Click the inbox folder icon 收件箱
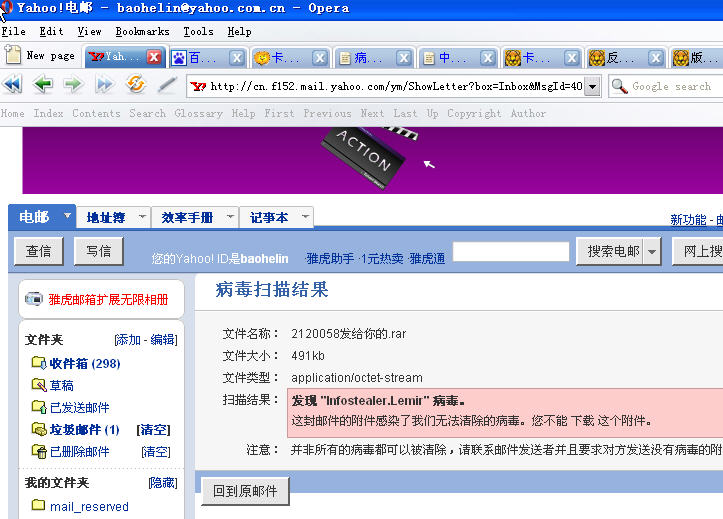Image resolution: width=723 pixels, height=519 pixels. point(39,363)
